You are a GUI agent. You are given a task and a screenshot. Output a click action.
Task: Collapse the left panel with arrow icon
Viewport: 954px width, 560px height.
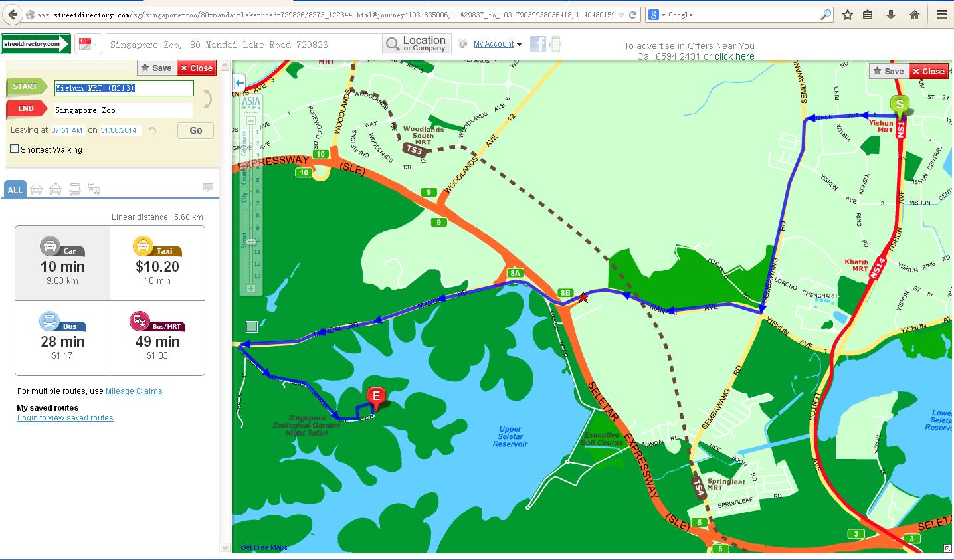coord(239,83)
